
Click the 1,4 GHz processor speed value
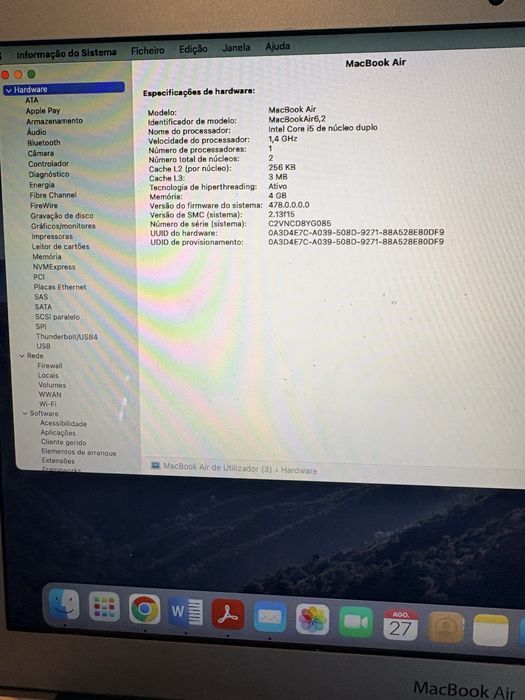click(283, 139)
